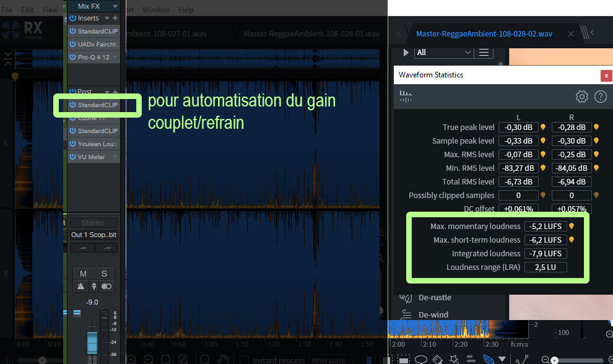This screenshot has height=364, width=613.
Task: Click the blue feather selection icon
Action: 489,359
